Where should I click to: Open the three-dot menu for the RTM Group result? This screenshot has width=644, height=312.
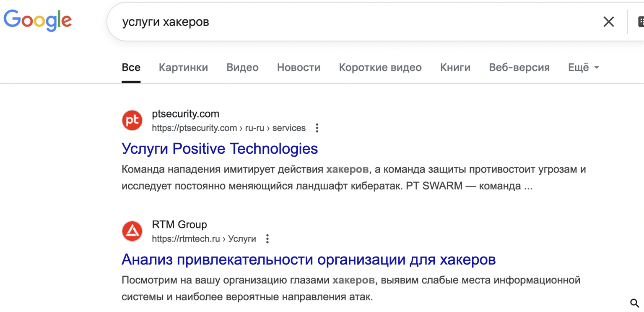coord(267,239)
